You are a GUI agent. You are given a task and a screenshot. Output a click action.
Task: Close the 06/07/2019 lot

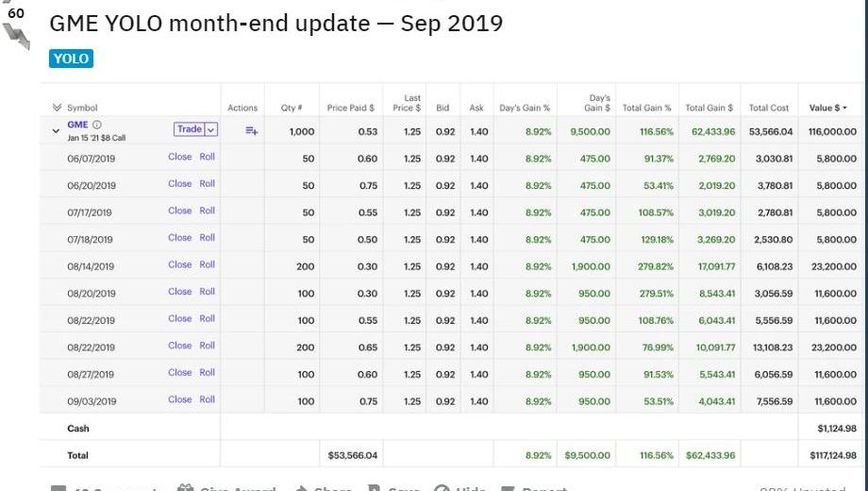click(179, 157)
